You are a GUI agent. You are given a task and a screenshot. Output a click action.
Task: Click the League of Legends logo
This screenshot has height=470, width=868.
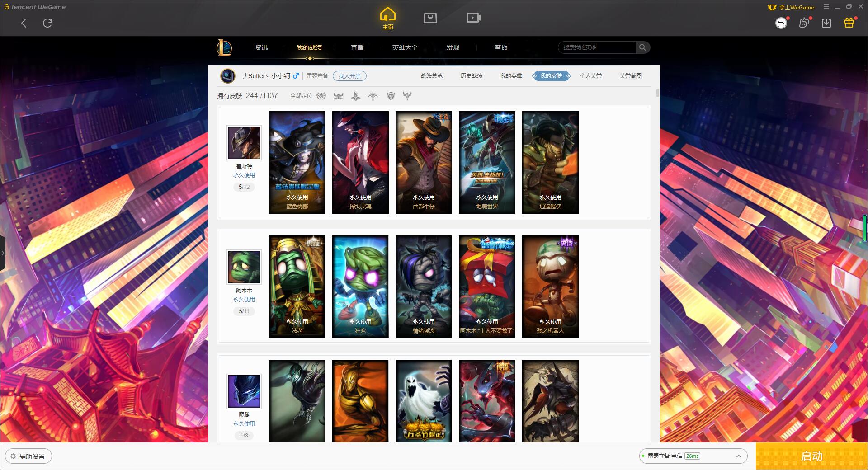(225, 47)
